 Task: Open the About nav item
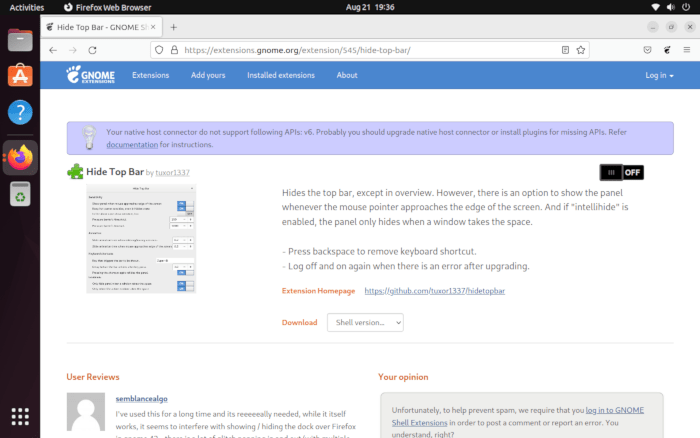(x=347, y=75)
